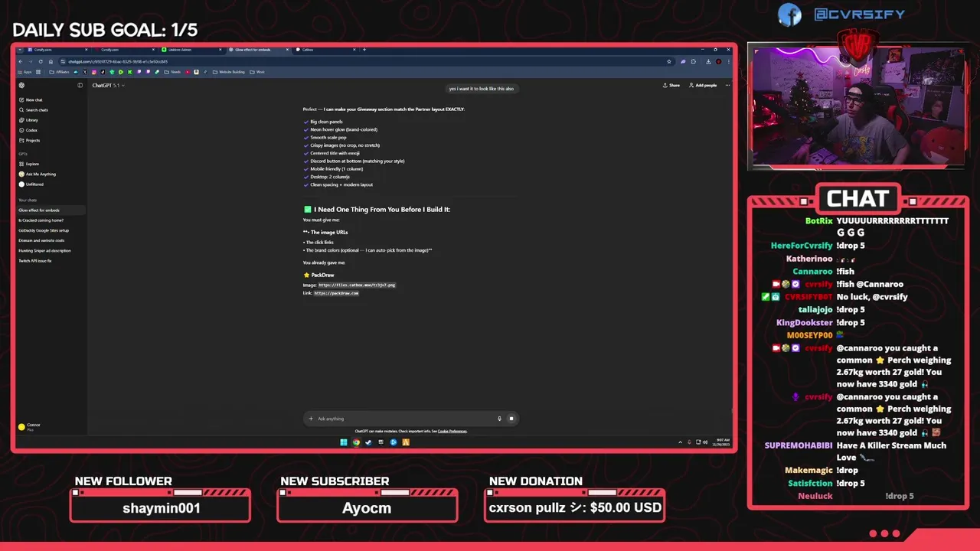Open the TikTok bookmark icon
Image resolution: width=980 pixels, height=551 pixels.
[x=103, y=72]
